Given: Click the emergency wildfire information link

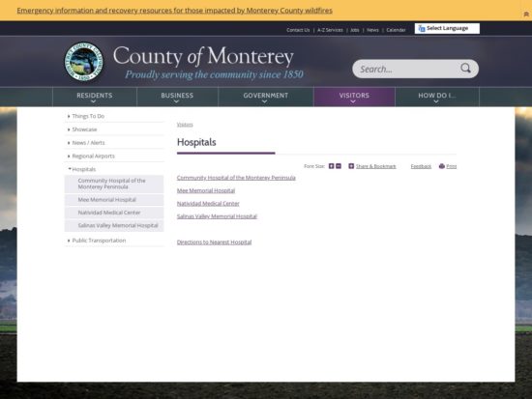Looking at the screenshot, I should coord(174,11).
